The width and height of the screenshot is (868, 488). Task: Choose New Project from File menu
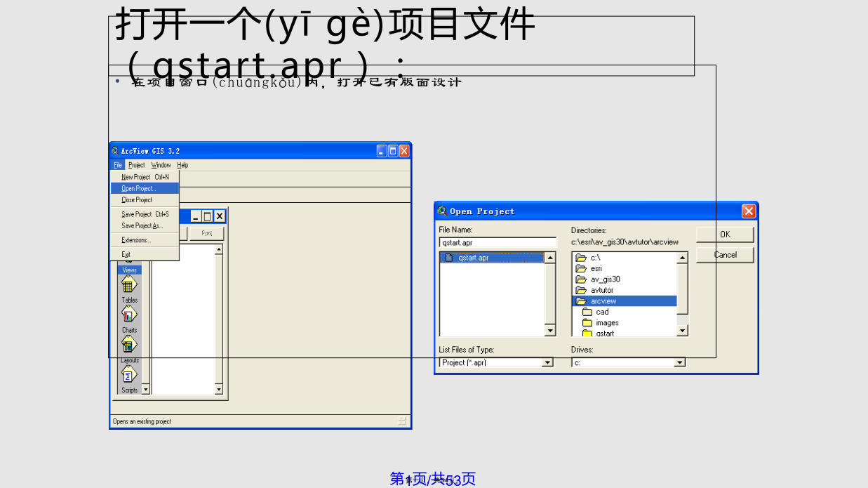tap(145, 177)
